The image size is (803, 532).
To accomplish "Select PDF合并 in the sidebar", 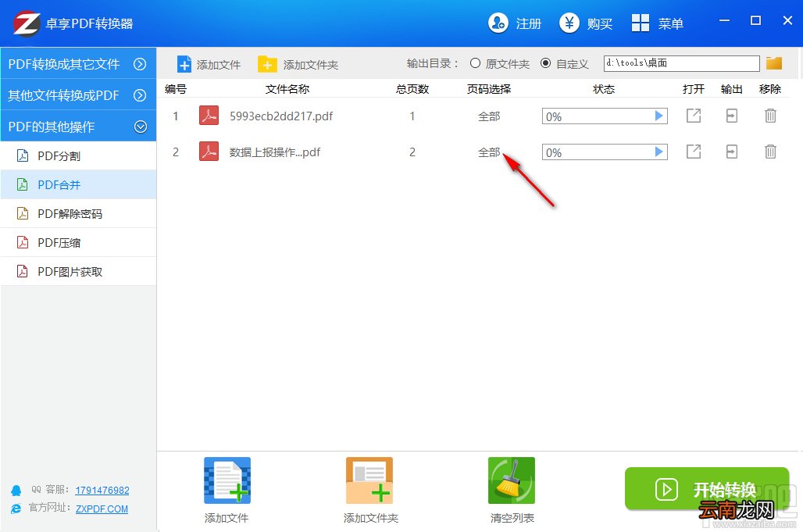I will (x=78, y=184).
